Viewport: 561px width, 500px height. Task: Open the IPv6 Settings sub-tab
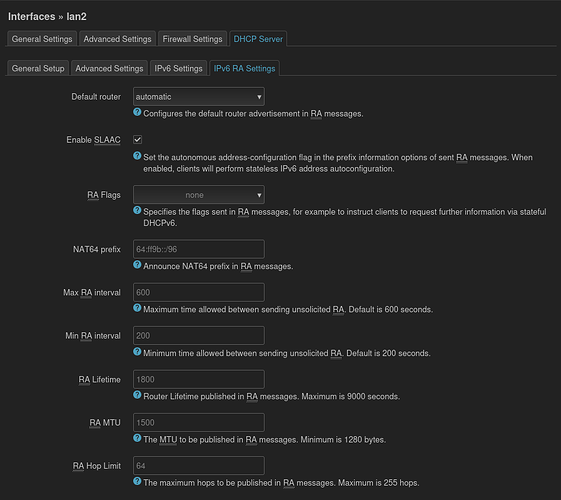178,68
